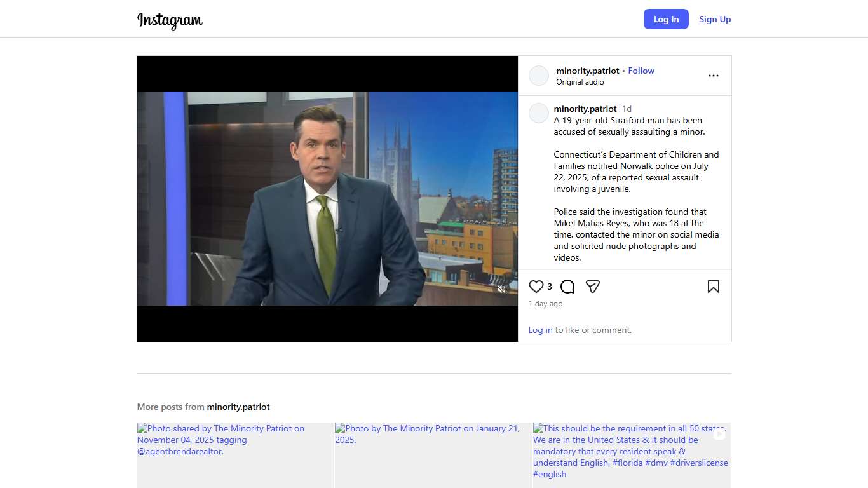This screenshot has height=488, width=868.
Task: Like the post with the heart icon
Action: coord(536,287)
